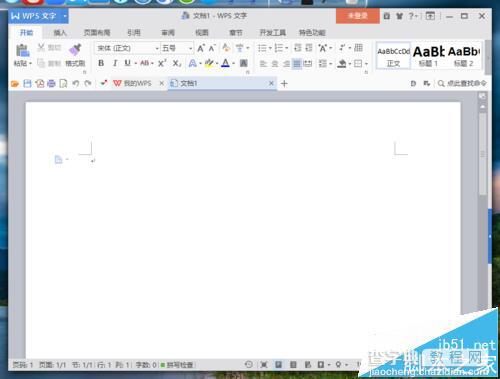
Task: Click the Undo arrow icon
Action: (x=76, y=84)
